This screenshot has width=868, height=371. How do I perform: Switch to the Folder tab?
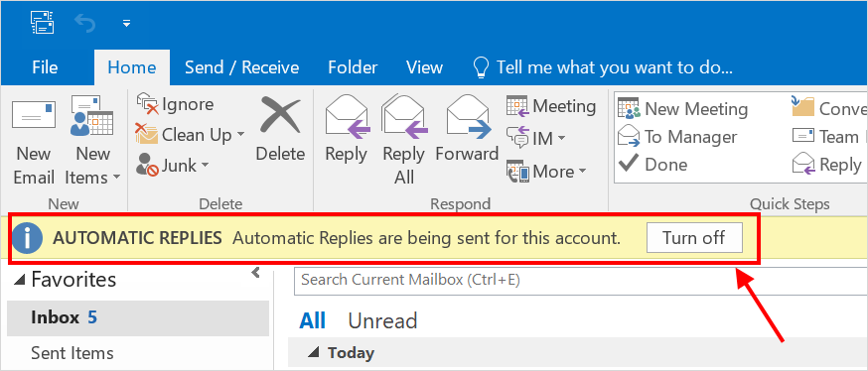353,67
